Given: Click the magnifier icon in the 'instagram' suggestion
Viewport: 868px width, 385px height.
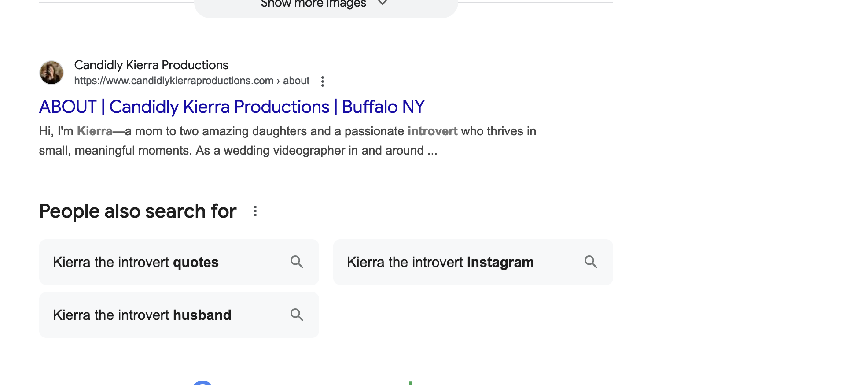Looking at the screenshot, I should 591,262.
